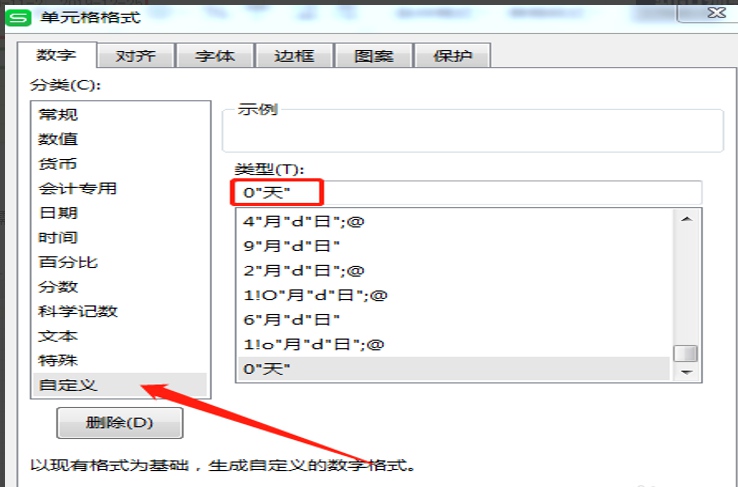Viewport: 738px width, 487px height.
Task: Click the WPS spreadsheet logo icon
Action: click(18, 18)
